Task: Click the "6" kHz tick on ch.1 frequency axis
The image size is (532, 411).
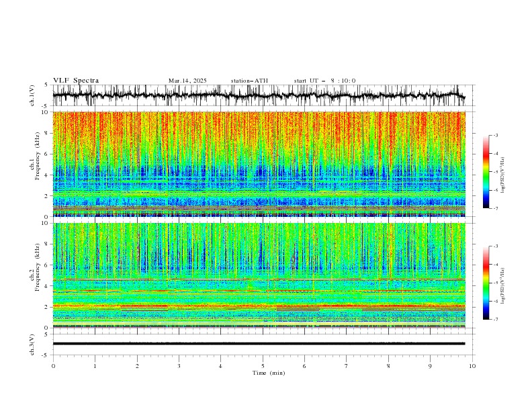Action: (46, 154)
